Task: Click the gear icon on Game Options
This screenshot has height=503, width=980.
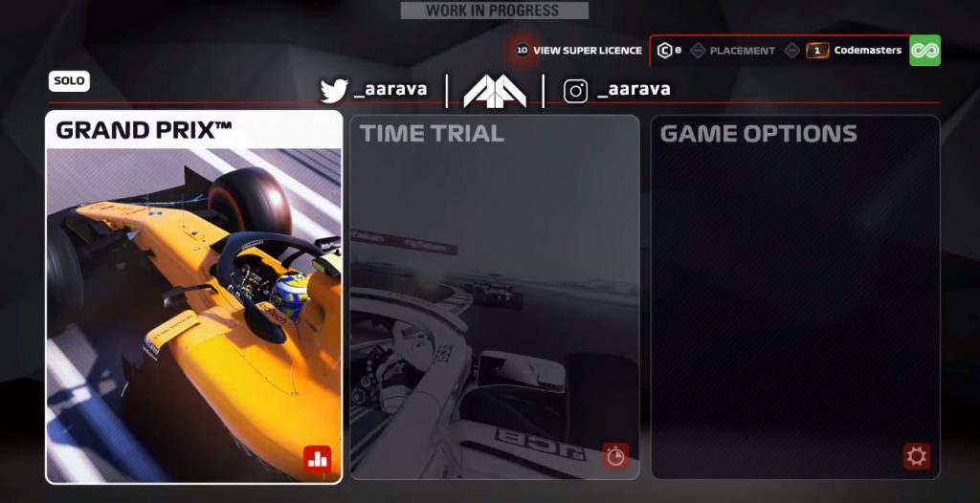Action: [916, 456]
